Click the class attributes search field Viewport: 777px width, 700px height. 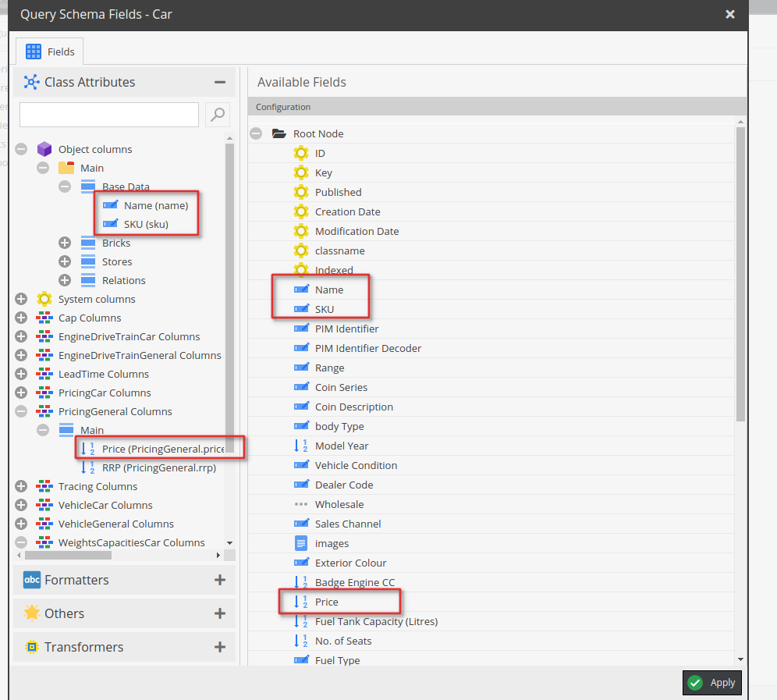[109, 115]
